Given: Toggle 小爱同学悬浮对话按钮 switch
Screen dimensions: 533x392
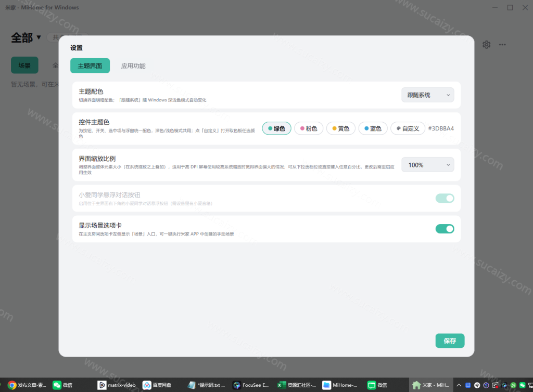Looking at the screenshot, I should pyautogui.click(x=445, y=198).
